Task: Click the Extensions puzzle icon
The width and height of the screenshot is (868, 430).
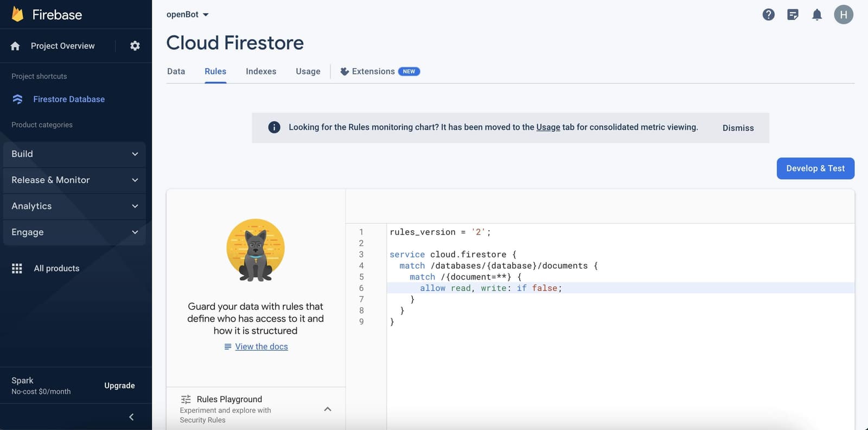Action: click(x=344, y=72)
